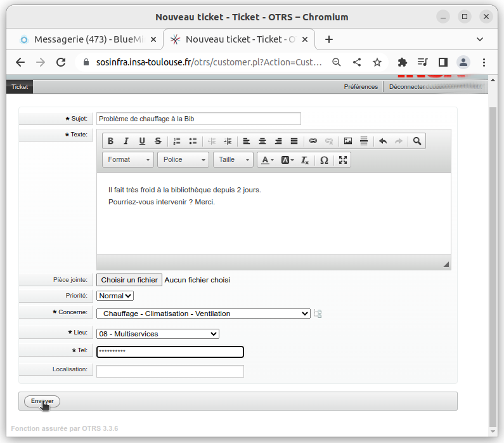Click the Localisation input field
The height and width of the screenshot is (443, 504).
(170, 371)
